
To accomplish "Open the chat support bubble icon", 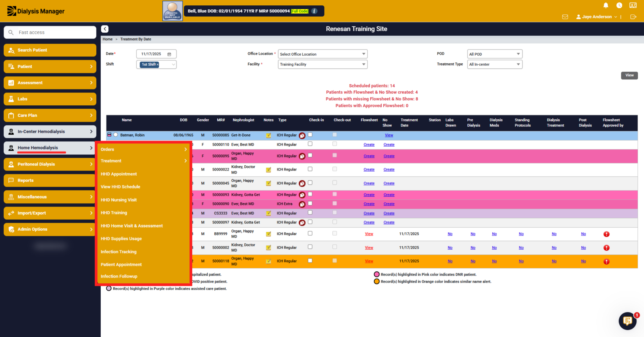I will pos(628,321).
